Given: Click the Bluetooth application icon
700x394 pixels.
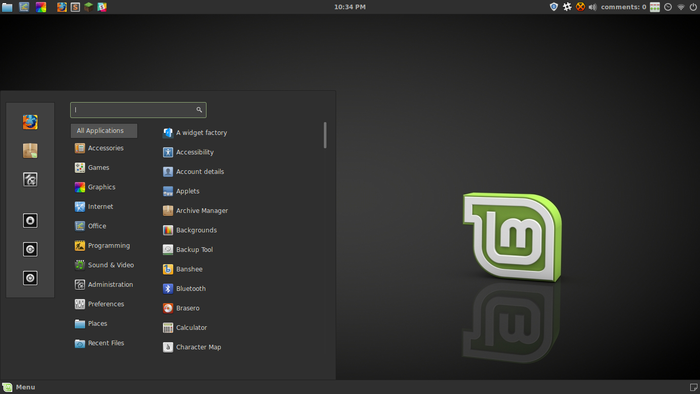Looking at the screenshot, I should tap(168, 289).
